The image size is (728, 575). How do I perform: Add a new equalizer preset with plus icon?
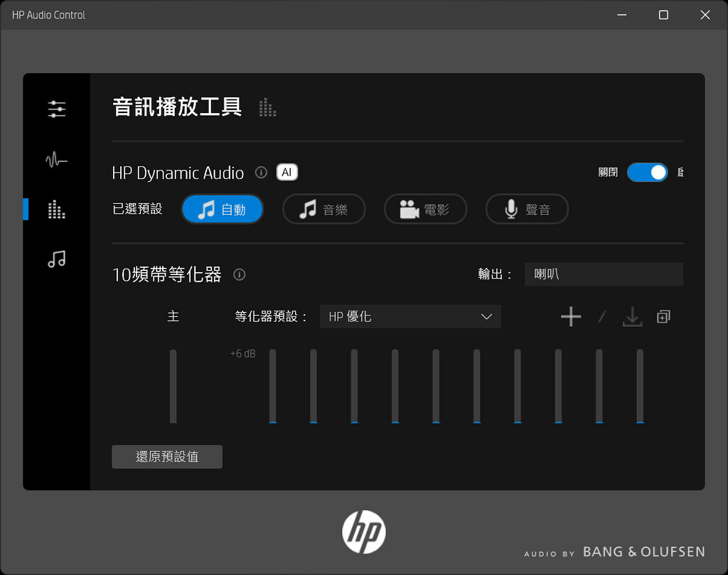point(571,316)
